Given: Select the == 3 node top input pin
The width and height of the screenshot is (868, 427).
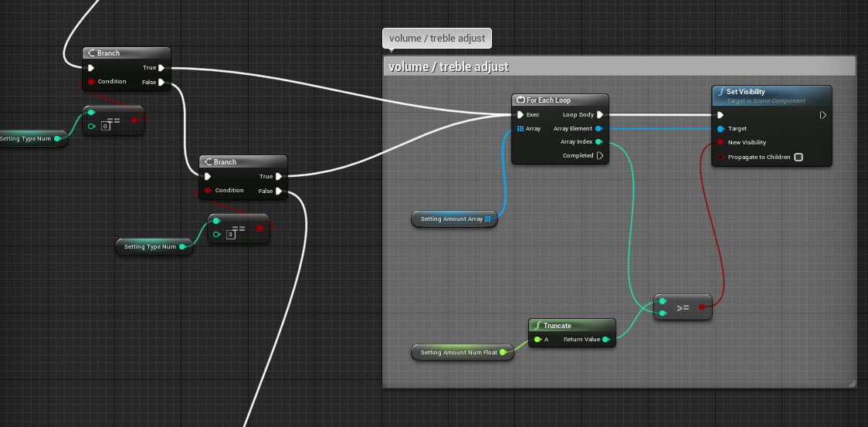Looking at the screenshot, I should pos(216,221).
